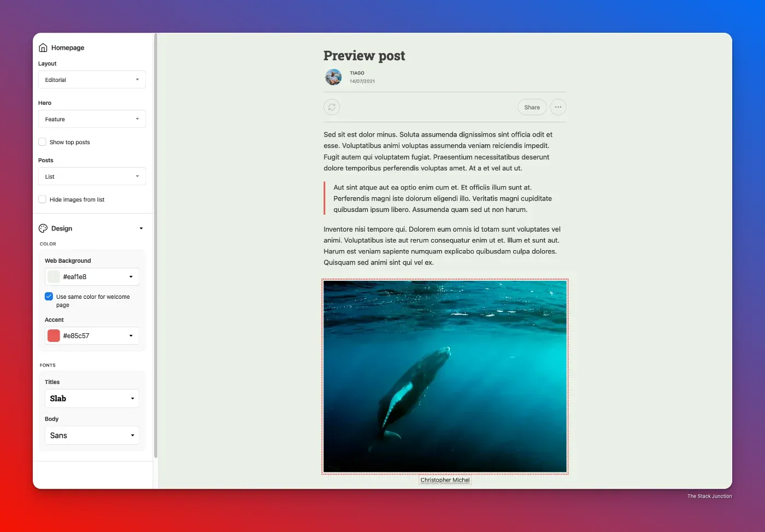Image resolution: width=765 pixels, height=532 pixels.
Task: Check Hide images from list
Action: (x=42, y=199)
